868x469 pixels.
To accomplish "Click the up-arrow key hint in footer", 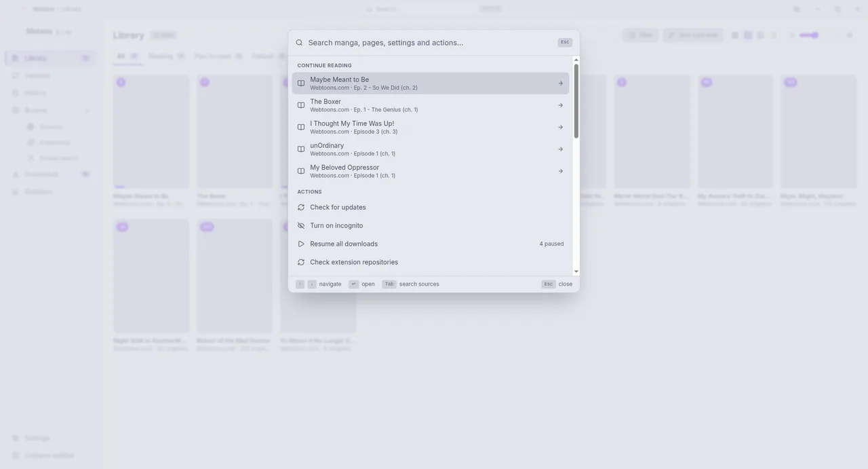I will pyautogui.click(x=300, y=284).
